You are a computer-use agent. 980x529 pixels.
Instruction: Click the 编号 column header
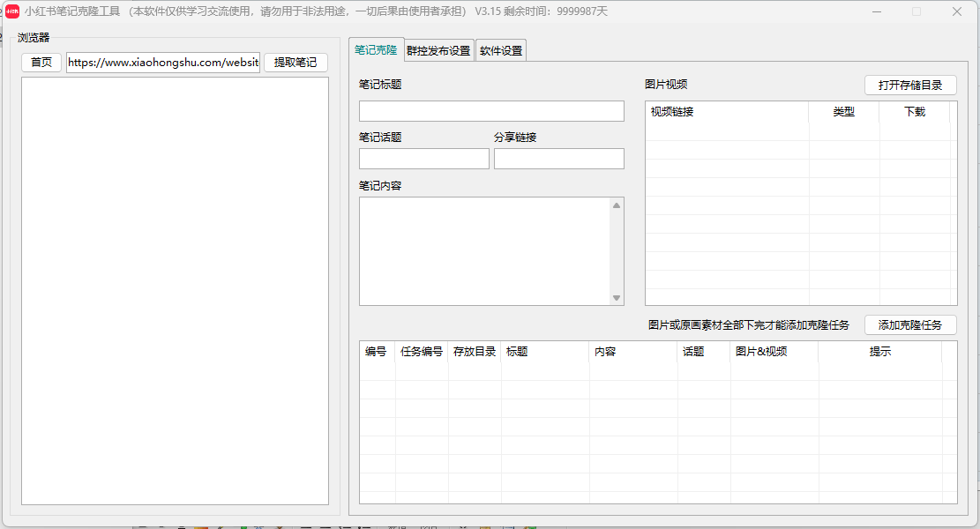tap(377, 352)
